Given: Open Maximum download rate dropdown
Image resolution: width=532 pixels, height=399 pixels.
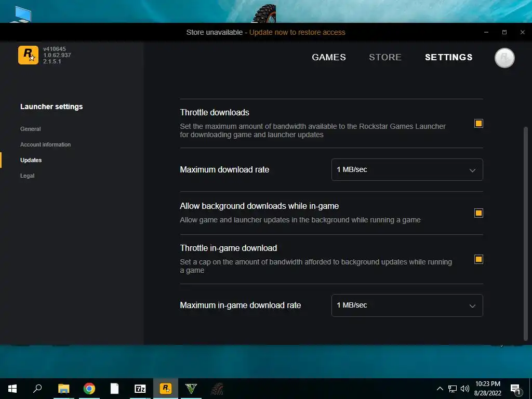Looking at the screenshot, I should 407,170.
